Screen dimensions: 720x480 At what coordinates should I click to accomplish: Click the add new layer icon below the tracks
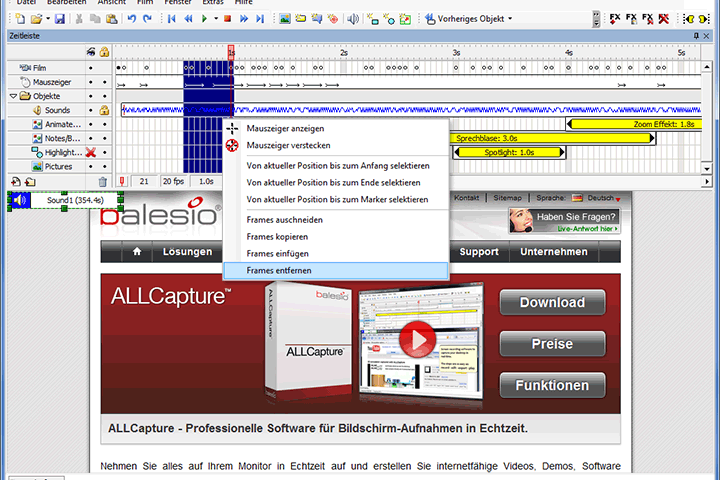[16, 181]
